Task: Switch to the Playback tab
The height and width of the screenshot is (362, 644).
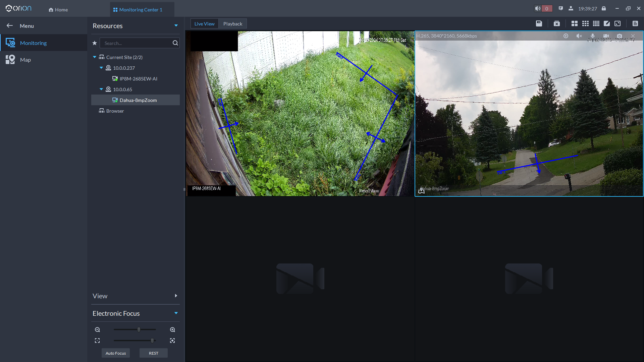Action: pos(233,24)
